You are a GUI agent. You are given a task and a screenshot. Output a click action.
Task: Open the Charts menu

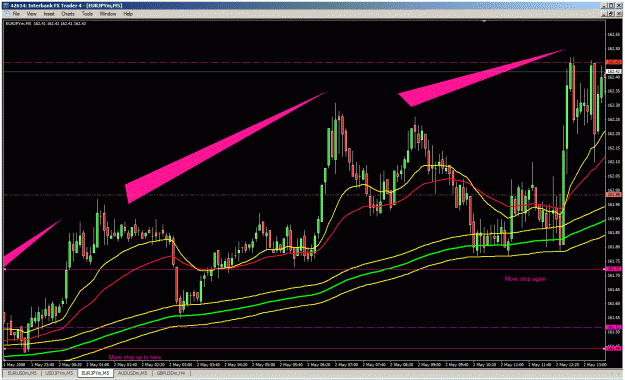coord(68,14)
